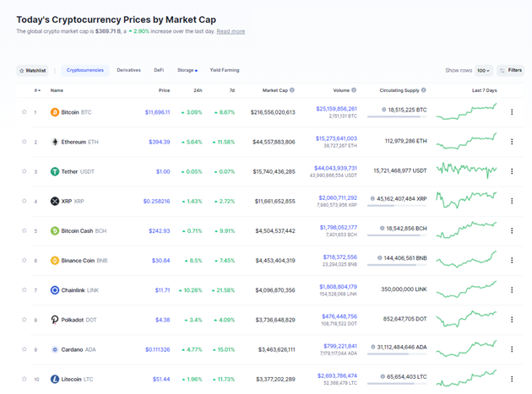This screenshot has width=532, height=394.
Task: Star Bitcoin Cash to add to watchlist
Action: coord(24,230)
